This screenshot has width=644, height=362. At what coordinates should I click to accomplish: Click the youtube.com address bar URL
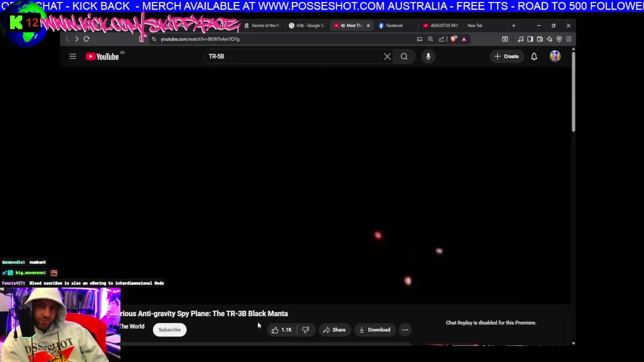(200, 39)
